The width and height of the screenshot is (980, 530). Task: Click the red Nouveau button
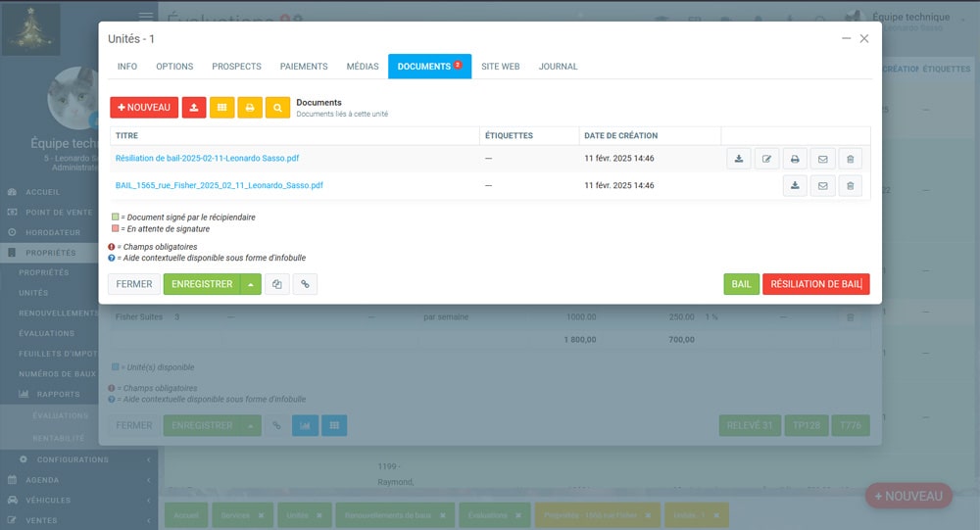[x=144, y=108]
